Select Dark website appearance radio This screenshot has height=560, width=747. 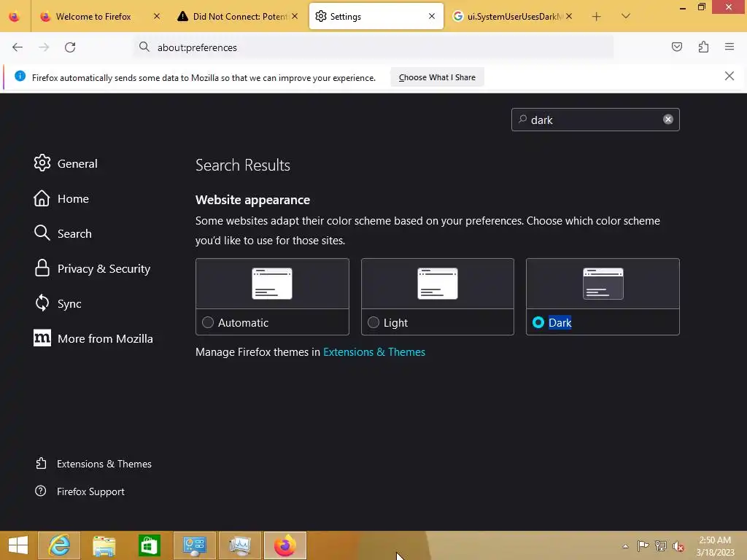click(x=538, y=322)
